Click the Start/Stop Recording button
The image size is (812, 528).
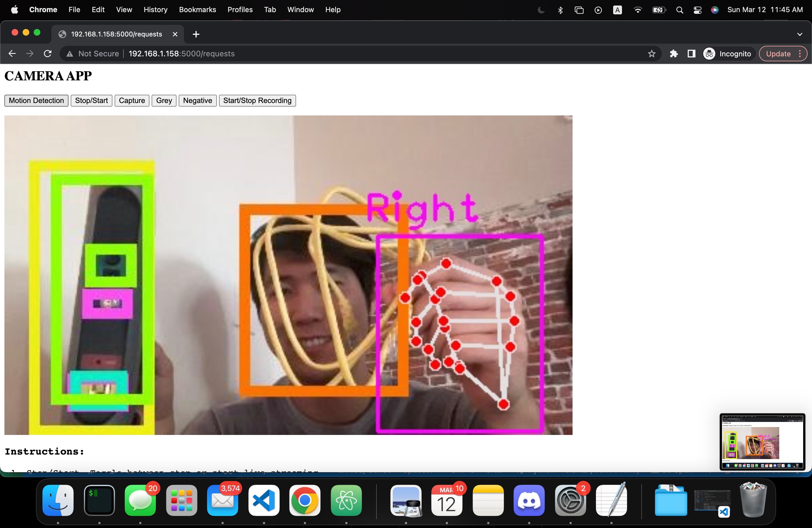[257, 101]
